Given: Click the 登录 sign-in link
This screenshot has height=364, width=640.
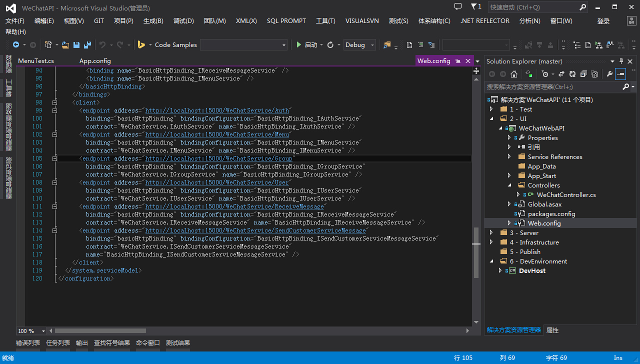Looking at the screenshot, I should coord(603,21).
